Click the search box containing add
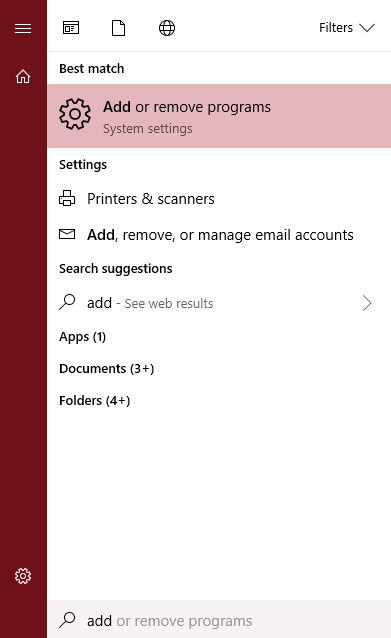The width and height of the screenshot is (391, 638). [x=219, y=619]
